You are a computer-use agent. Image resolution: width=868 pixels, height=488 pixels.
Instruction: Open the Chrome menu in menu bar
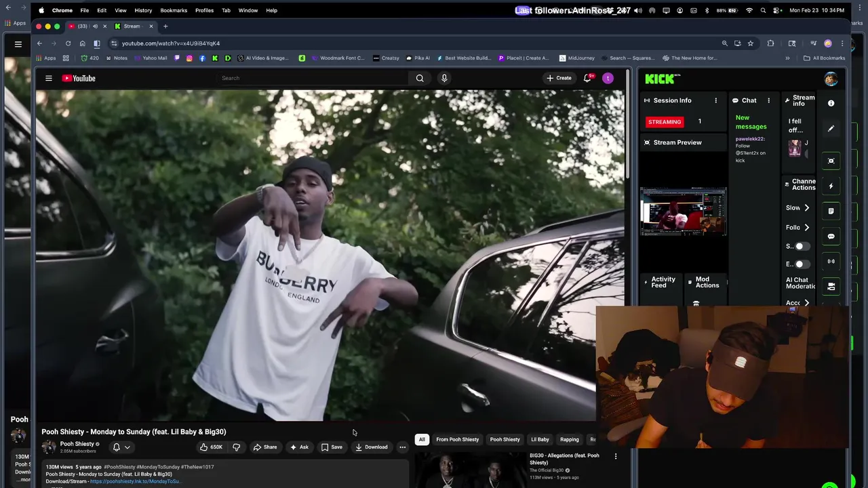[62, 10]
